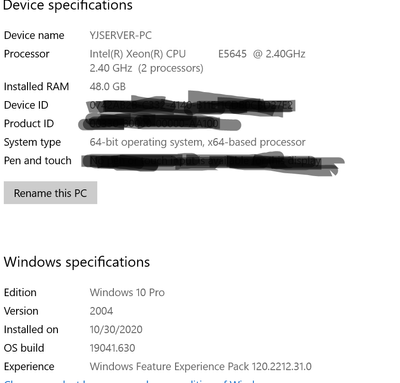Open the change product key link
Viewport: 400px width, 383px height.
click(130, 381)
